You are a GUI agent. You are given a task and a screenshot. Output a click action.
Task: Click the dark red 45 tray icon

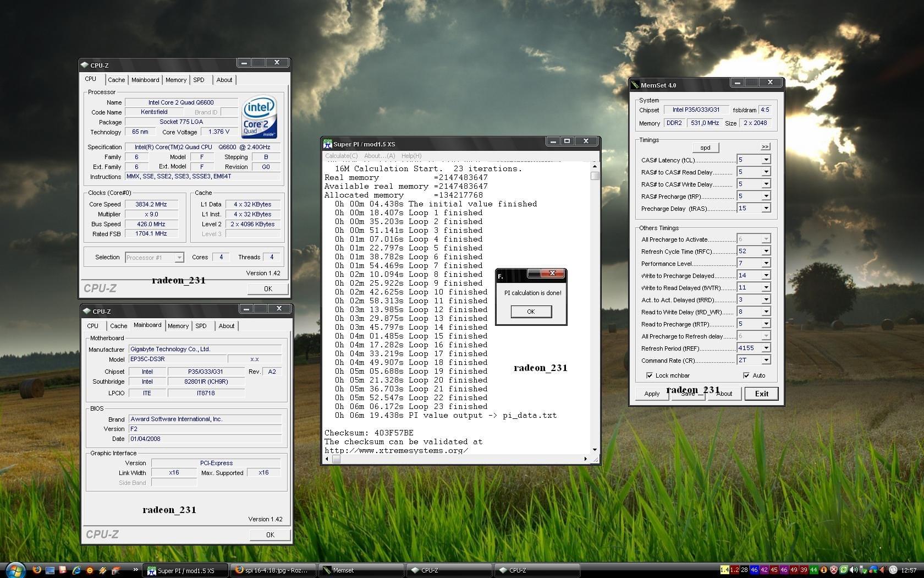[x=774, y=570]
